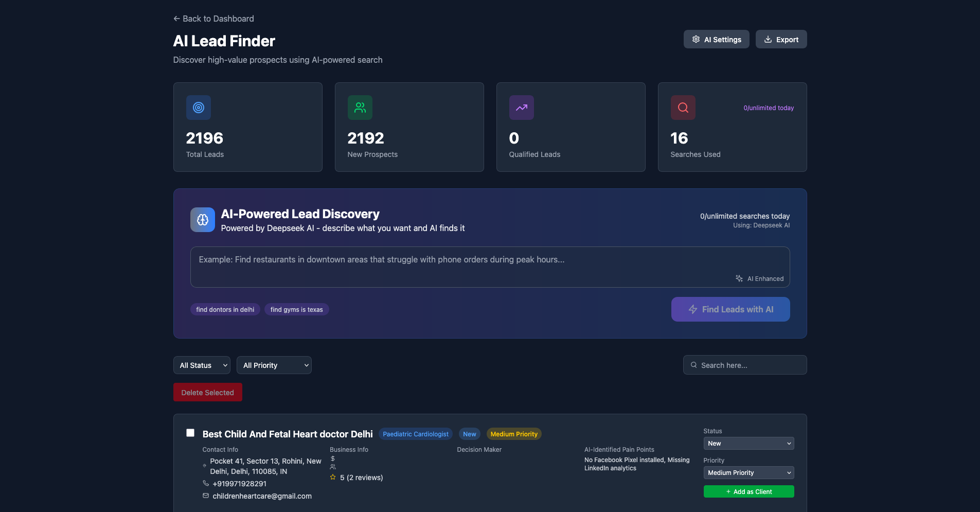
Task: Click the envelope icon beside childrenheartcare@gmail.com
Action: [x=205, y=496]
